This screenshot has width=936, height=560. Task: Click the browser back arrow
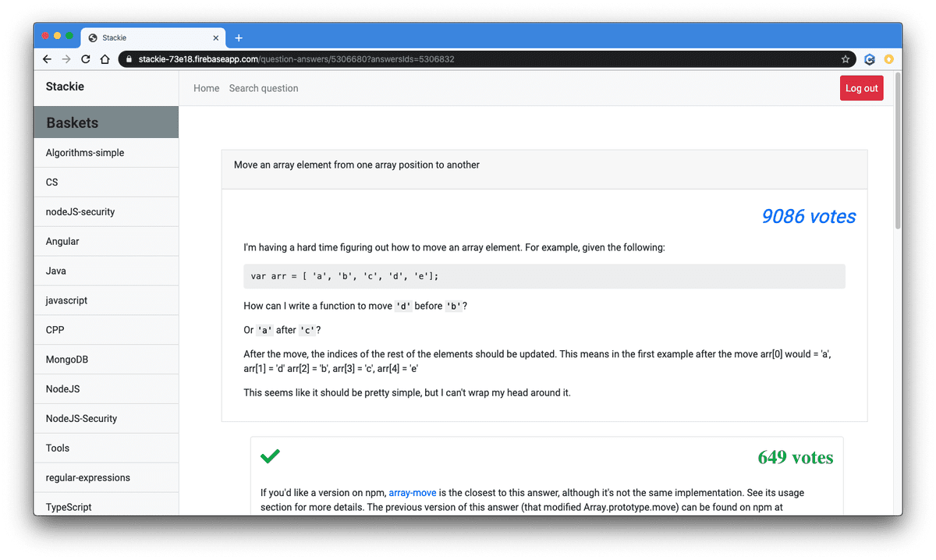click(x=48, y=59)
